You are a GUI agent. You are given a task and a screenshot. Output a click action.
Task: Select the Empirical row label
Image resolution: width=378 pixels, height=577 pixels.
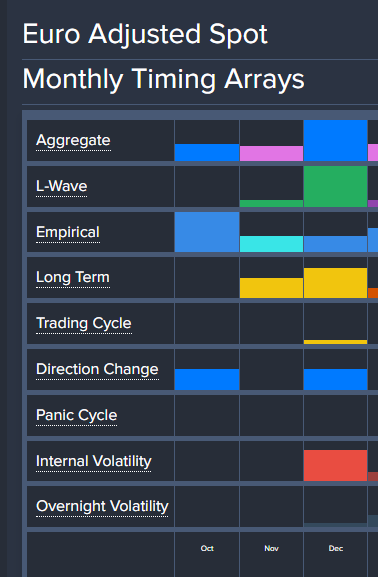tap(68, 232)
